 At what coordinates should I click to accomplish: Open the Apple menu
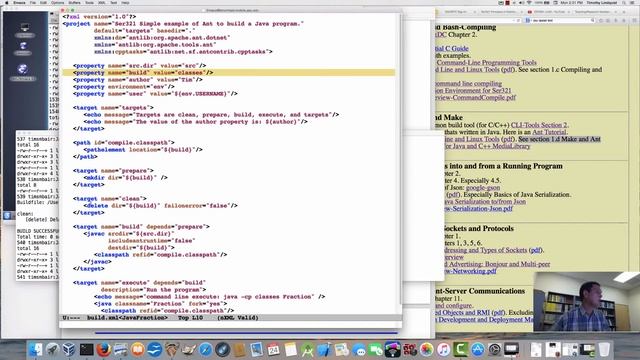pos(6,2)
